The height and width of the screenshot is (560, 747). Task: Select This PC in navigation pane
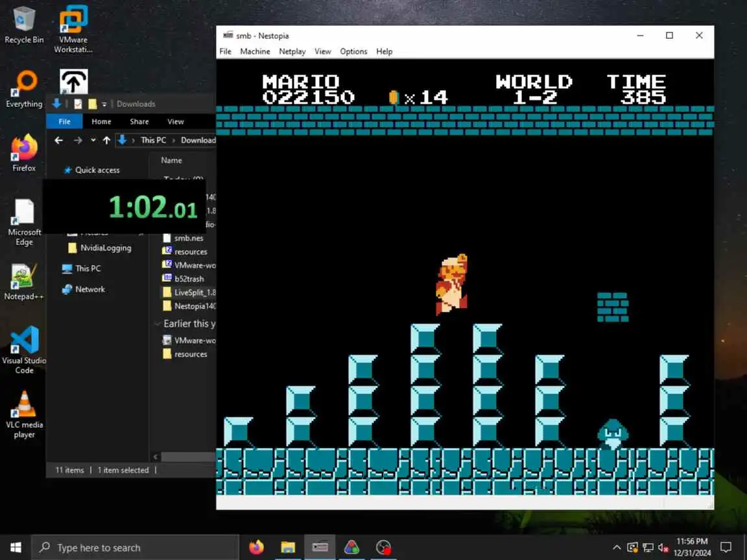point(82,268)
